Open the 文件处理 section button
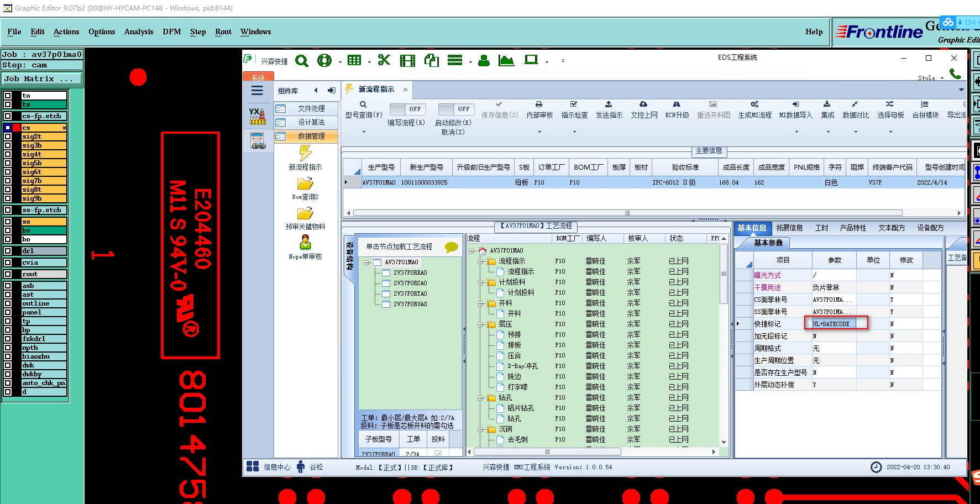980x504 pixels. click(306, 108)
